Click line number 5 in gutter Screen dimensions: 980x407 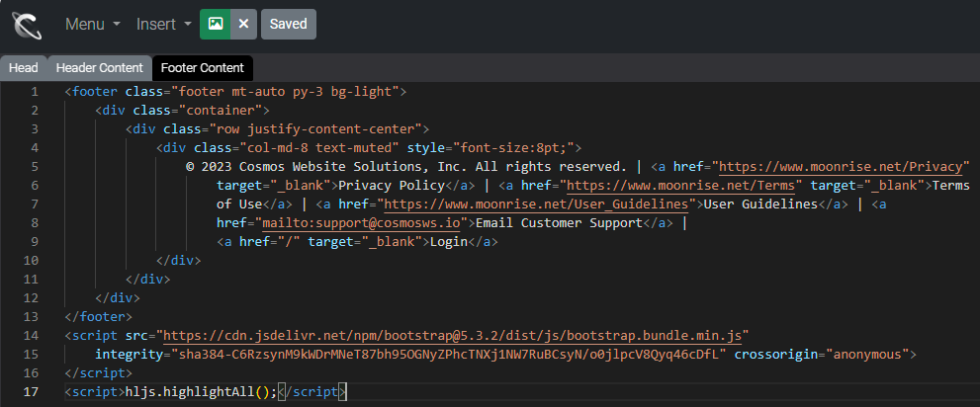coord(35,167)
